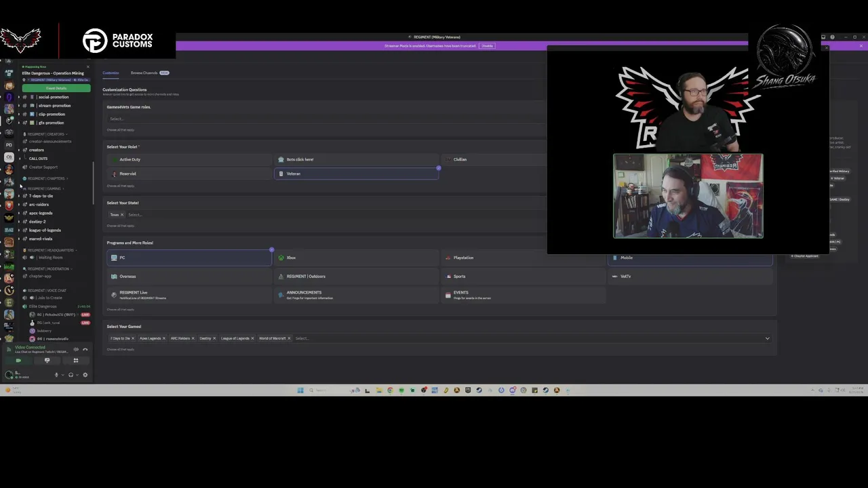Remove the ARC Raiders game tag

(193, 338)
